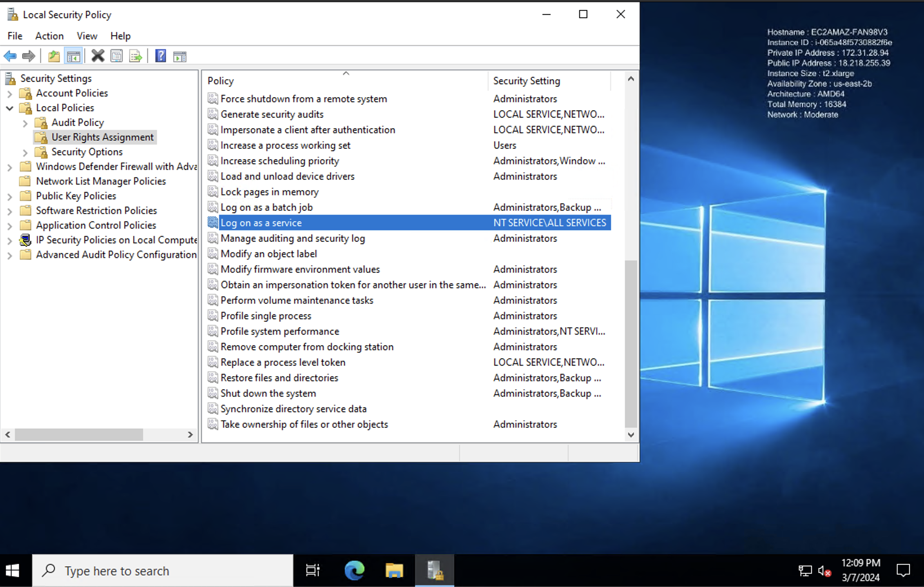The image size is (924, 587).
Task: Open the File menu
Action: [x=15, y=36]
